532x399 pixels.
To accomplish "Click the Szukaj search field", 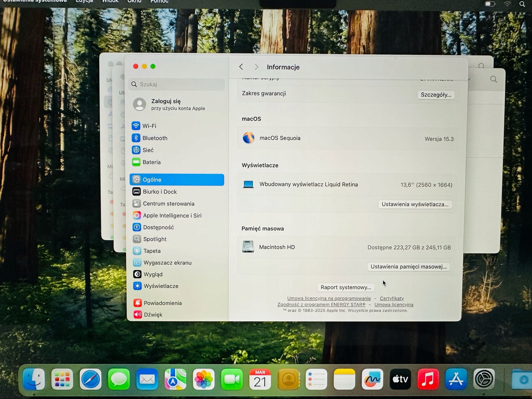I will [177, 84].
